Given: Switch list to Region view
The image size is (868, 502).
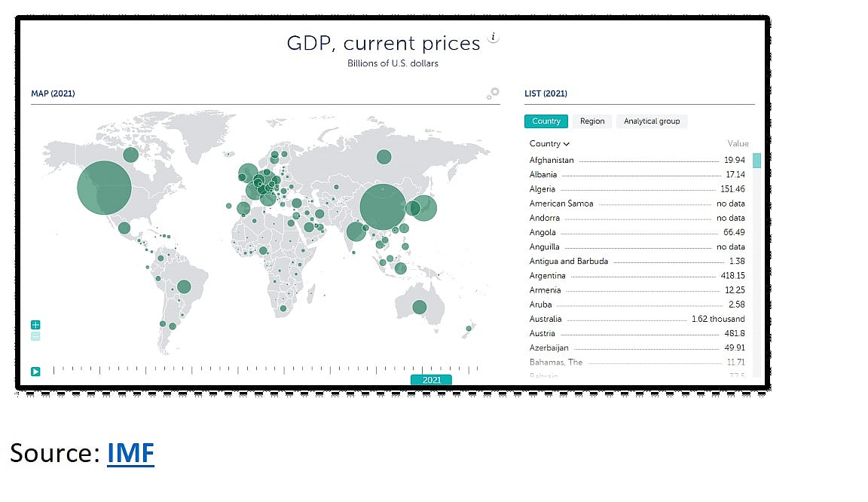Looking at the screenshot, I should [x=591, y=121].
